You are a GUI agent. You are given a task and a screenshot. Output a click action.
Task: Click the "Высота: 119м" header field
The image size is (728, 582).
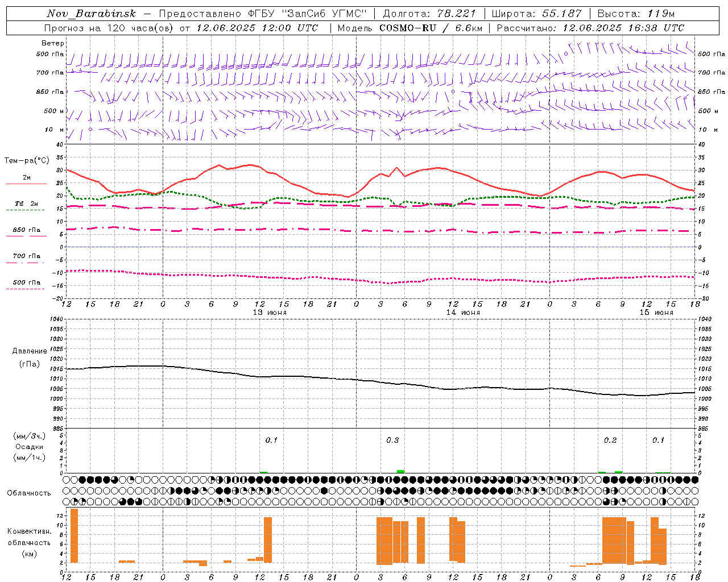click(636, 14)
